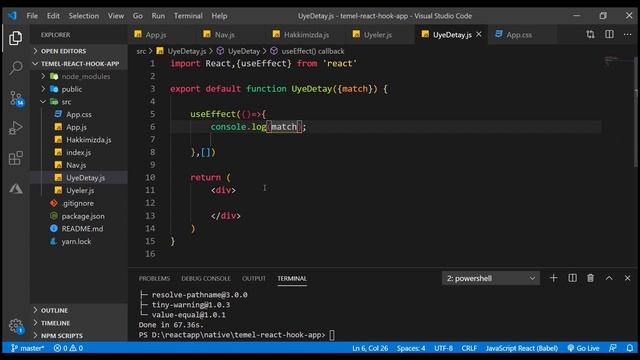Collapse the TEMEL-REACT-HOOK-APP folder
The width and height of the screenshot is (640, 360).
[79, 63]
